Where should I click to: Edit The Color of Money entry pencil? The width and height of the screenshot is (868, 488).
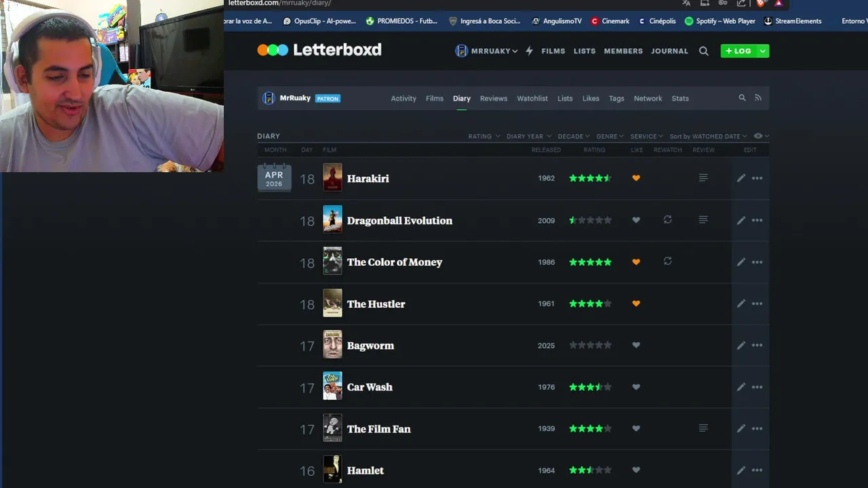point(741,262)
